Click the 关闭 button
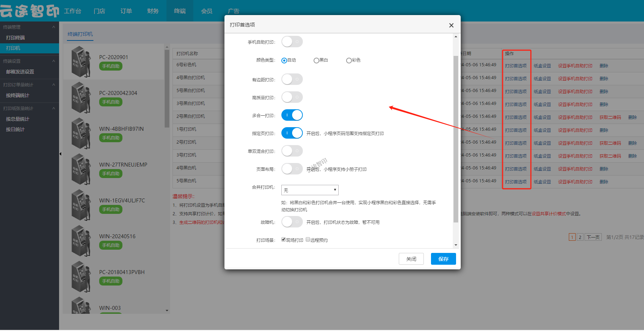Viewport: 644px width, 331px height. (x=411, y=259)
